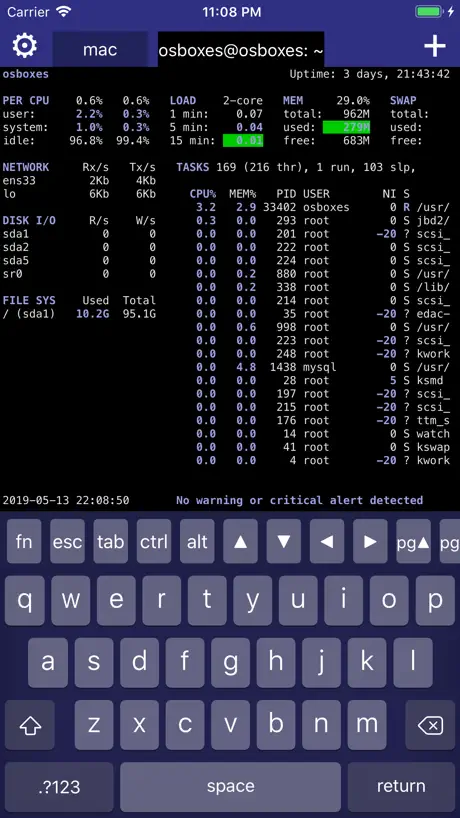Select the ksmd process row
This screenshot has width=460, height=818.
(320, 381)
